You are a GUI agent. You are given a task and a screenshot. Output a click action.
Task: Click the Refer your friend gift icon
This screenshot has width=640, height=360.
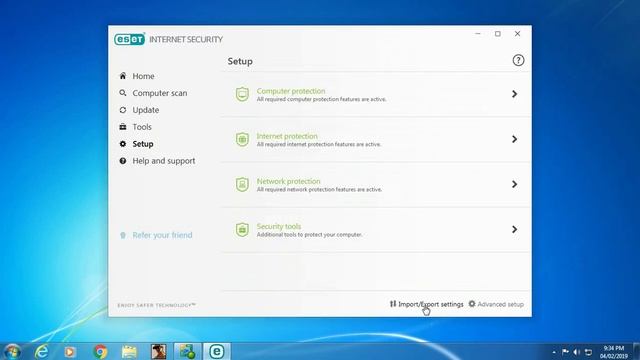pyautogui.click(x=122, y=235)
